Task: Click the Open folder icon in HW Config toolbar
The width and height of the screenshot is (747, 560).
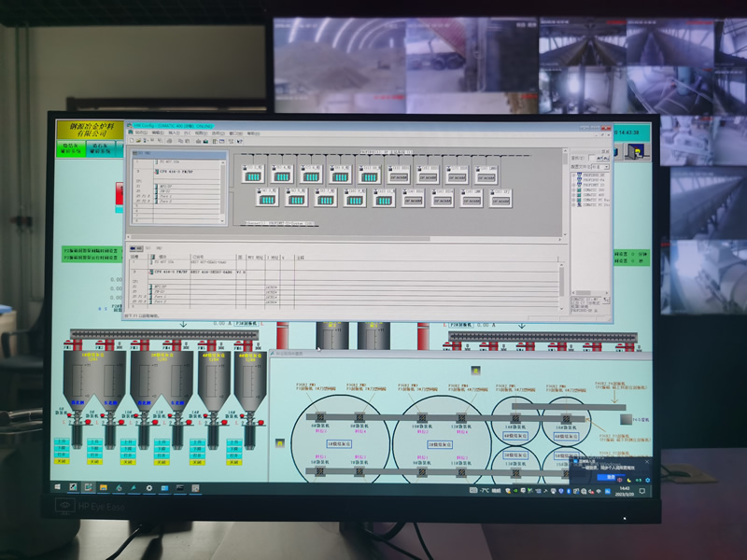Action: [x=137, y=141]
